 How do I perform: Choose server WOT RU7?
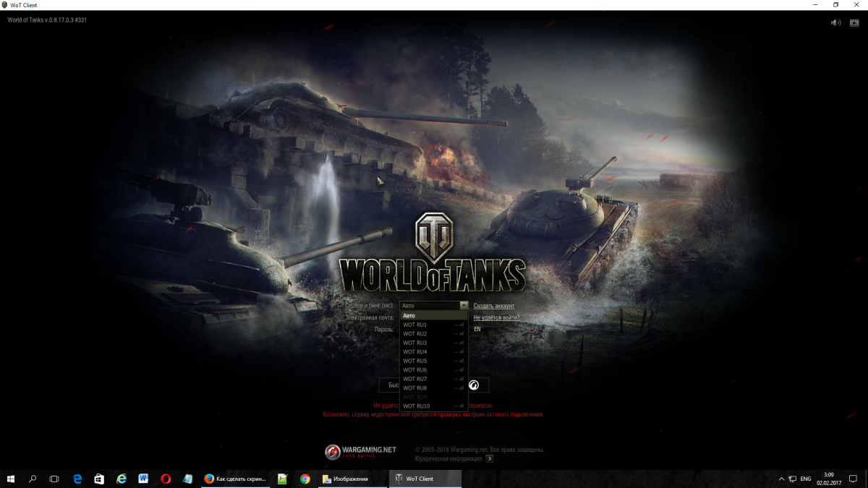(434, 379)
